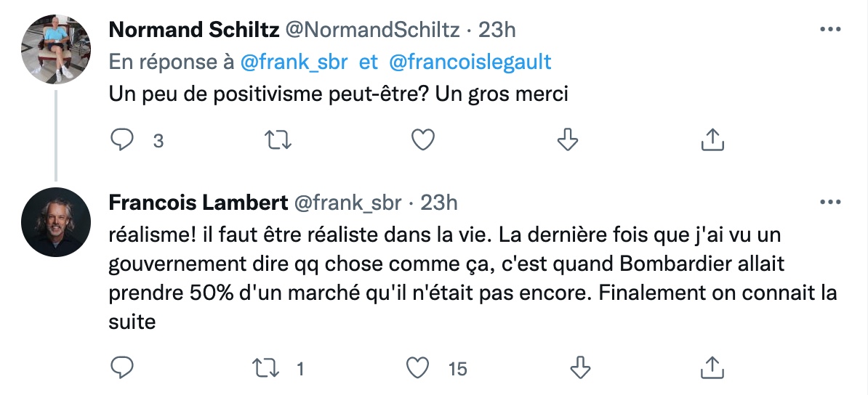This screenshot has height=395, width=868.
Task: Open more options for Francois Lambert's tweet
Action: tap(830, 203)
